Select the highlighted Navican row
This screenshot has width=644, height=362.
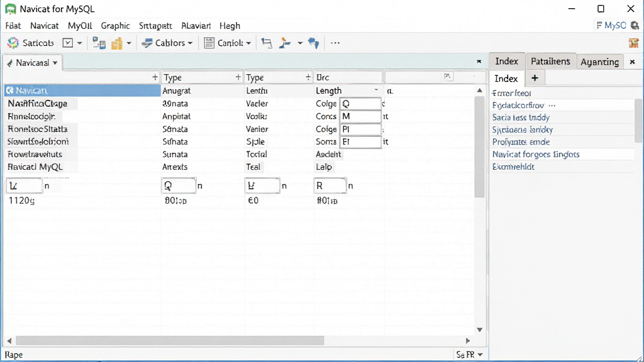point(82,90)
